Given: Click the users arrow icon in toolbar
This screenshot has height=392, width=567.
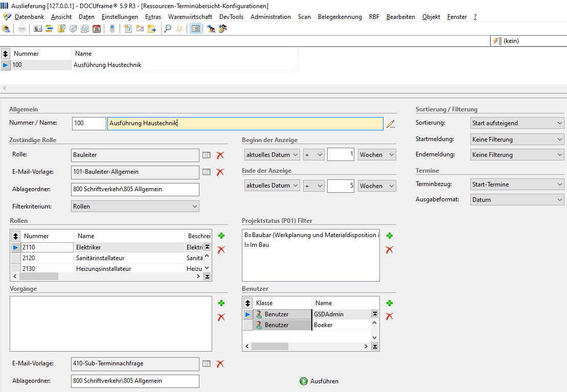Looking at the screenshot, I should click(x=211, y=29).
